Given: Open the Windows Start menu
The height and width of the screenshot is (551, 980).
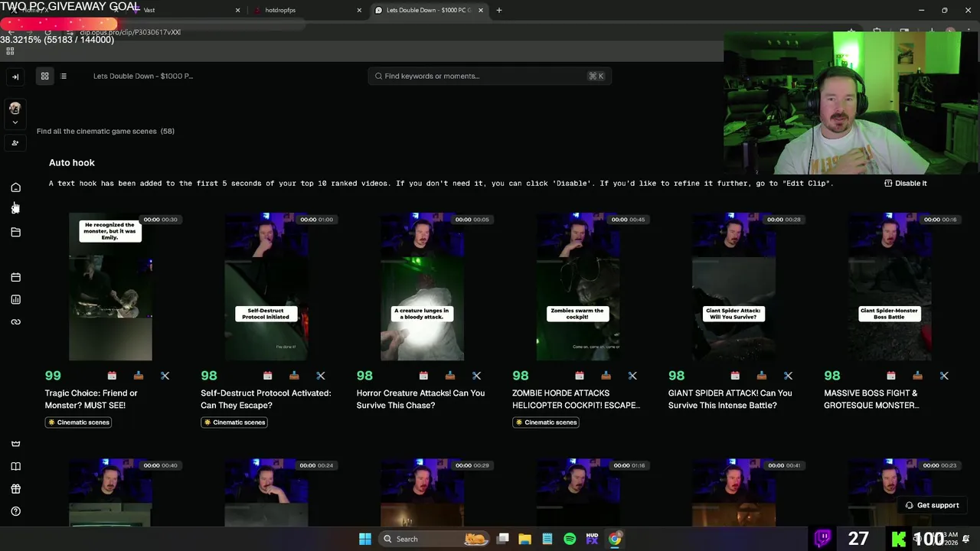Looking at the screenshot, I should [365, 539].
